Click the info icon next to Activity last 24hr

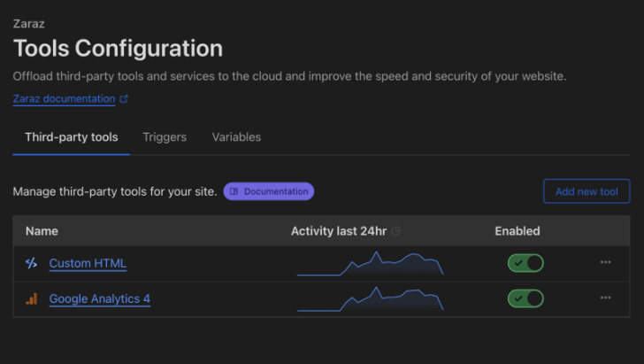[x=396, y=231]
